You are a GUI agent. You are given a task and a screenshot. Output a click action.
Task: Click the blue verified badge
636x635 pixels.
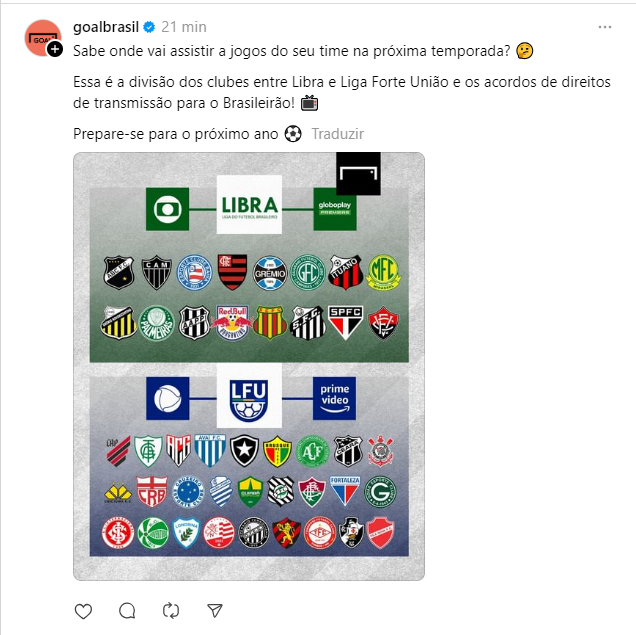click(x=149, y=27)
